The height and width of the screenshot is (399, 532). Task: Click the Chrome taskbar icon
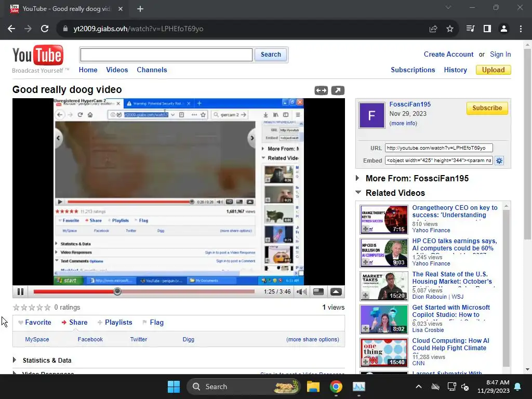336,387
